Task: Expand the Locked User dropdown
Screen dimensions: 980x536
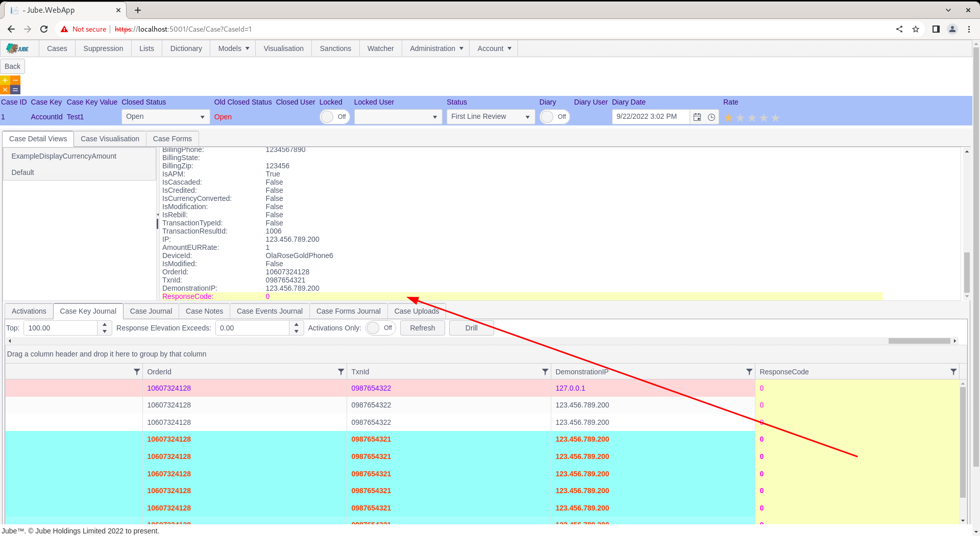Action: point(435,117)
